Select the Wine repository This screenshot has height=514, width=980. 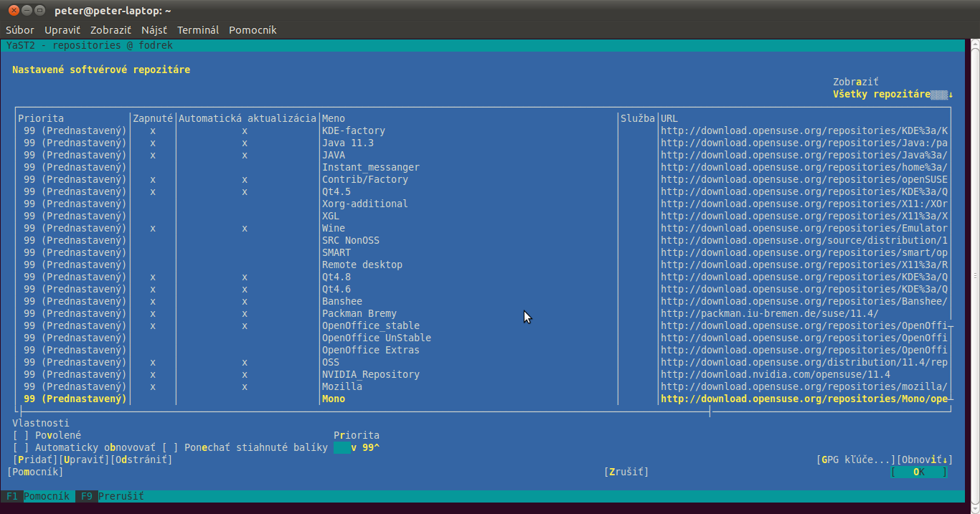[x=334, y=228]
